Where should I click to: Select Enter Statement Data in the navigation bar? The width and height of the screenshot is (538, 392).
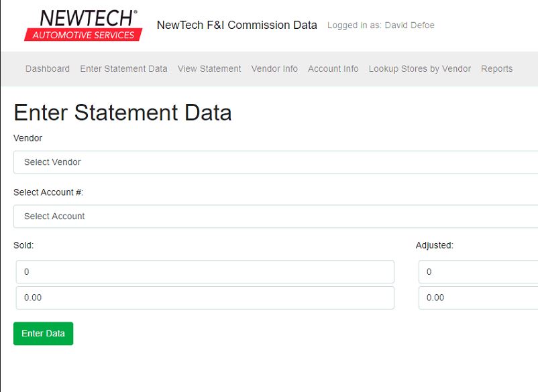123,69
